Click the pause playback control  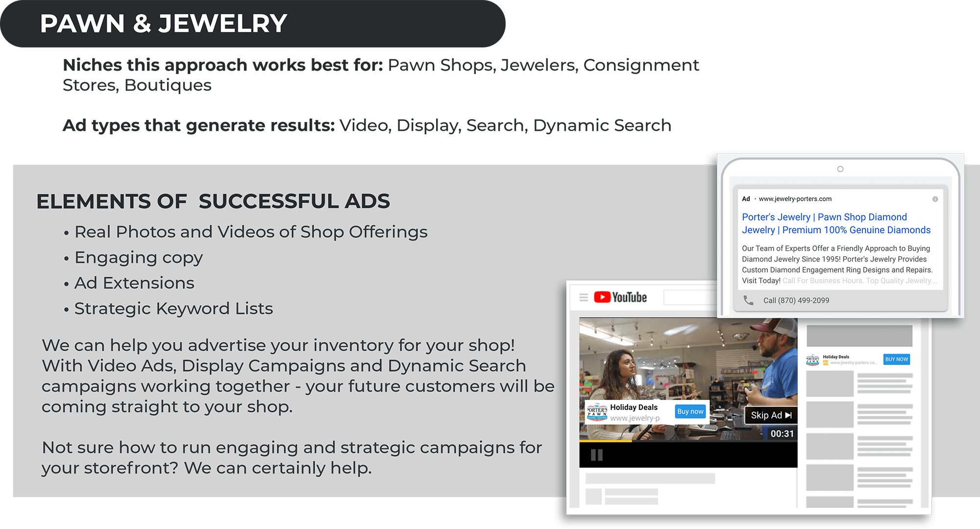(x=597, y=456)
